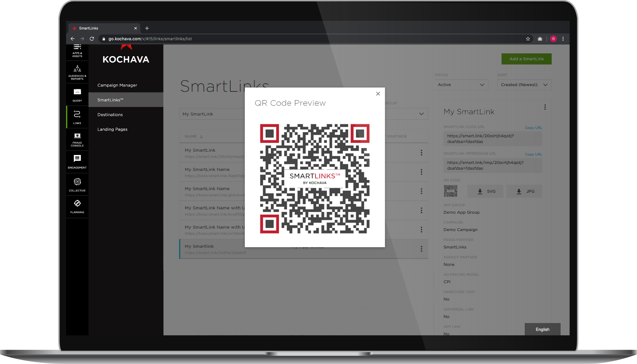Open the Fraud Console section
This screenshot has width=637, height=364.
[x=77, y=140]
